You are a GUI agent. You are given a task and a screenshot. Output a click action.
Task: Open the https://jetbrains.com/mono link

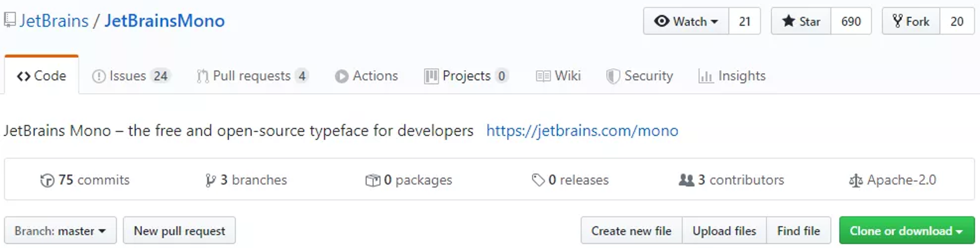[582, 130]
